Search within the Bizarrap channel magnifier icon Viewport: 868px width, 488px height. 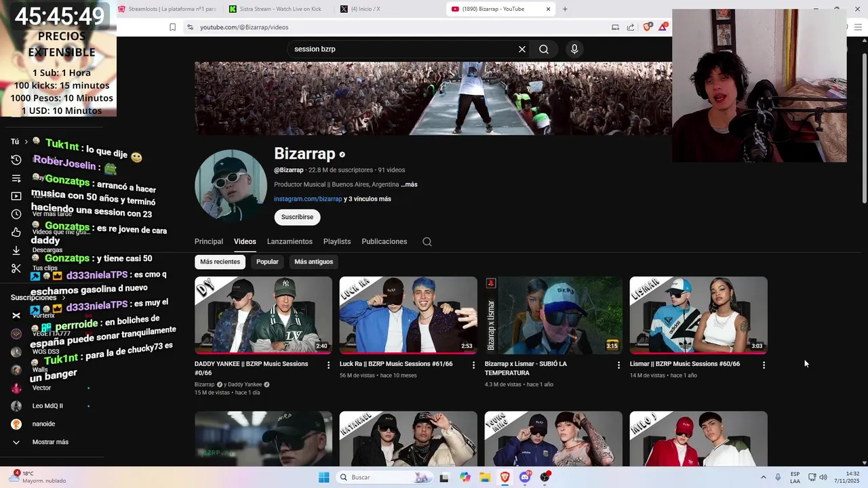pyautogui.click(x=427, y=241)
